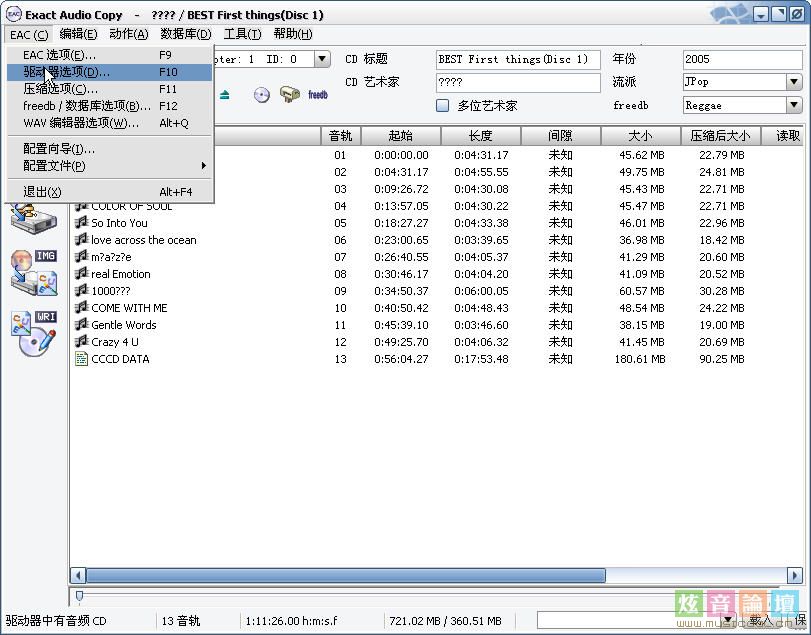Toggle the 多位艺术家 checkbox
Screen dimensions: 811x635
pyautogui.click(x=442, y=105)
